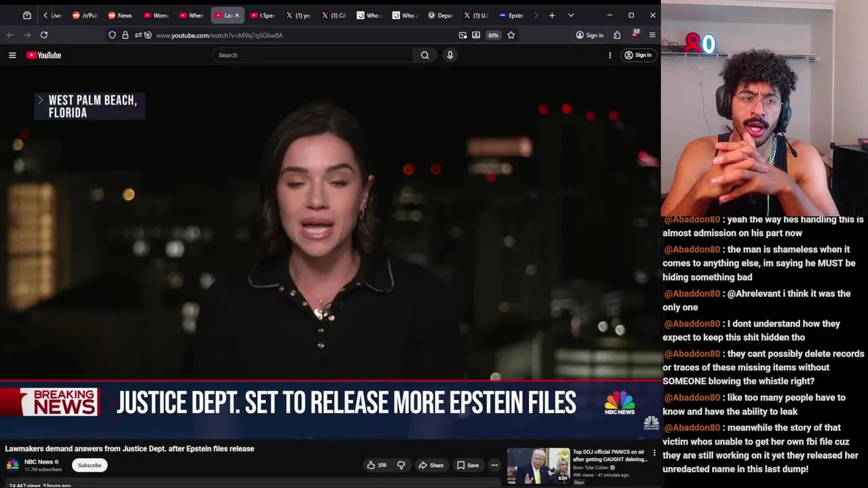Bookmark this page with the star
The image size is (868, 488).
511,35
